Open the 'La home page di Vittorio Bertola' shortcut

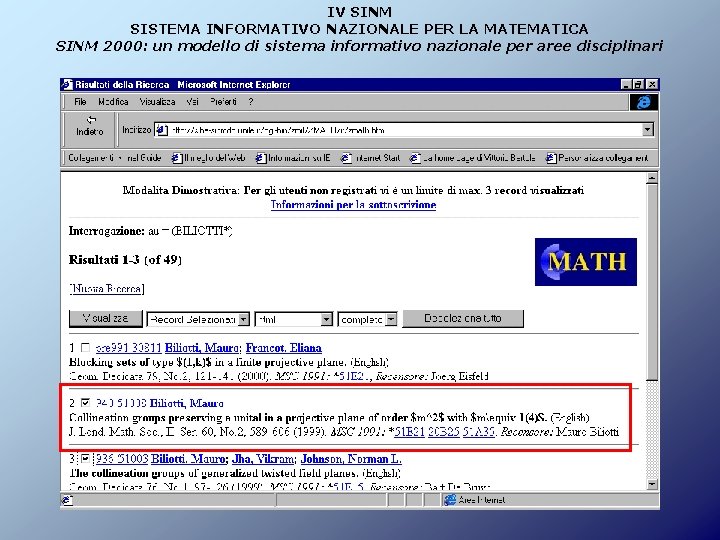pyautogui.click(x=473, y=158)
